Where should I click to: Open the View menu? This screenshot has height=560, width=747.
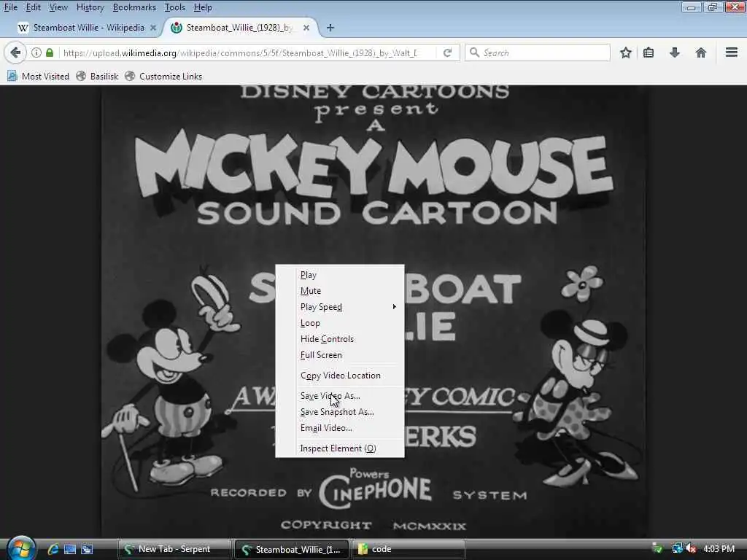click(x=58, y=7)
